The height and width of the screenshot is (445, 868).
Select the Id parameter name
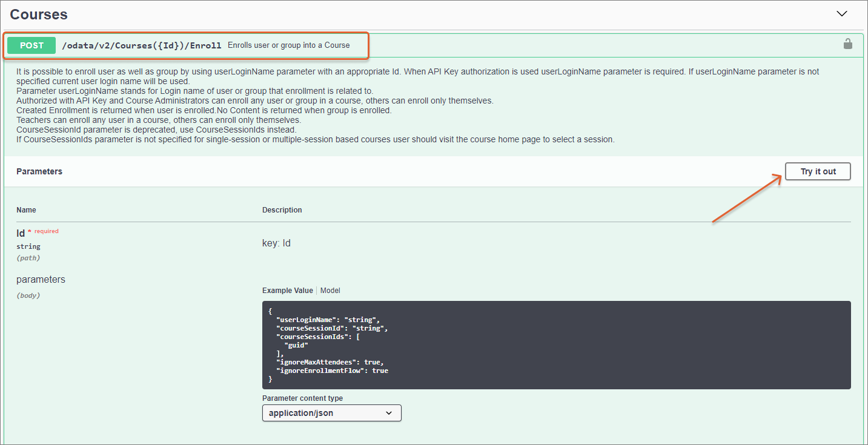point(21,233)
